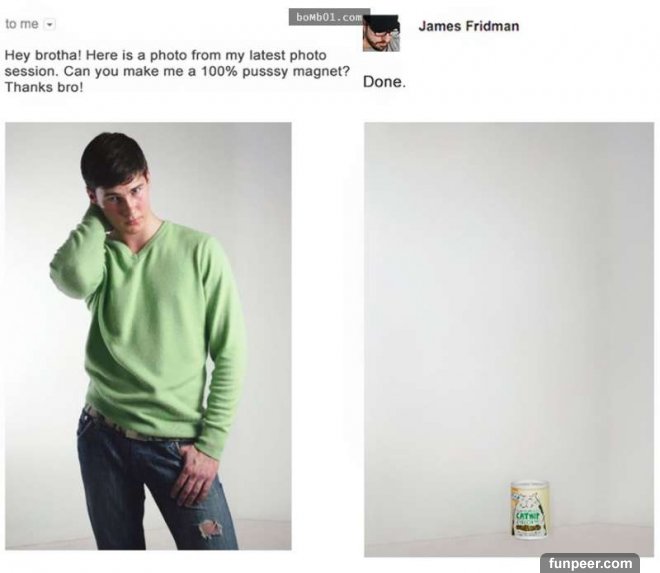Click the dark hair of the man
This screenshot has width=660, height=573.
click(x=113, y=159)
